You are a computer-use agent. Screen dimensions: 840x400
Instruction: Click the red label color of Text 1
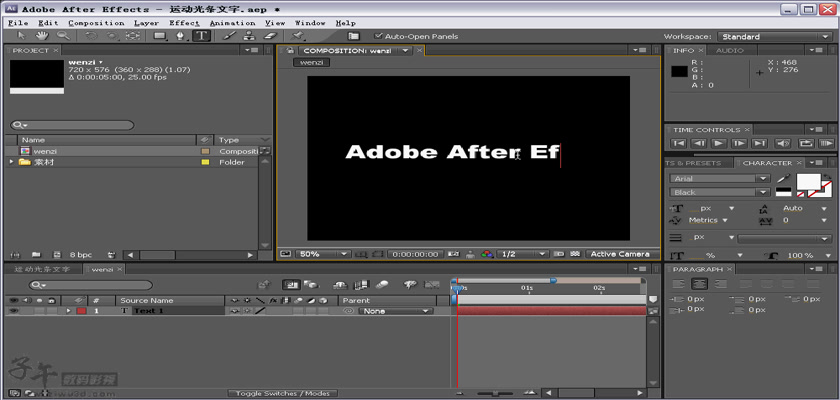click(81, 311)
